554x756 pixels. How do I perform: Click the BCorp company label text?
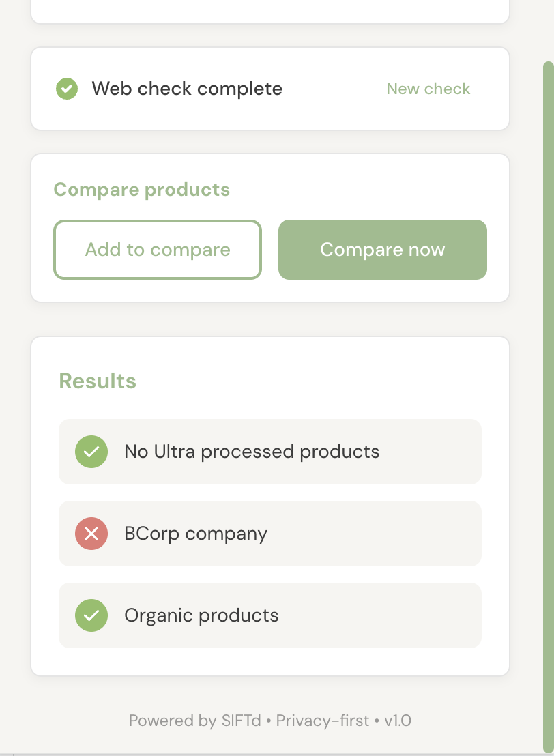(196, 534)
